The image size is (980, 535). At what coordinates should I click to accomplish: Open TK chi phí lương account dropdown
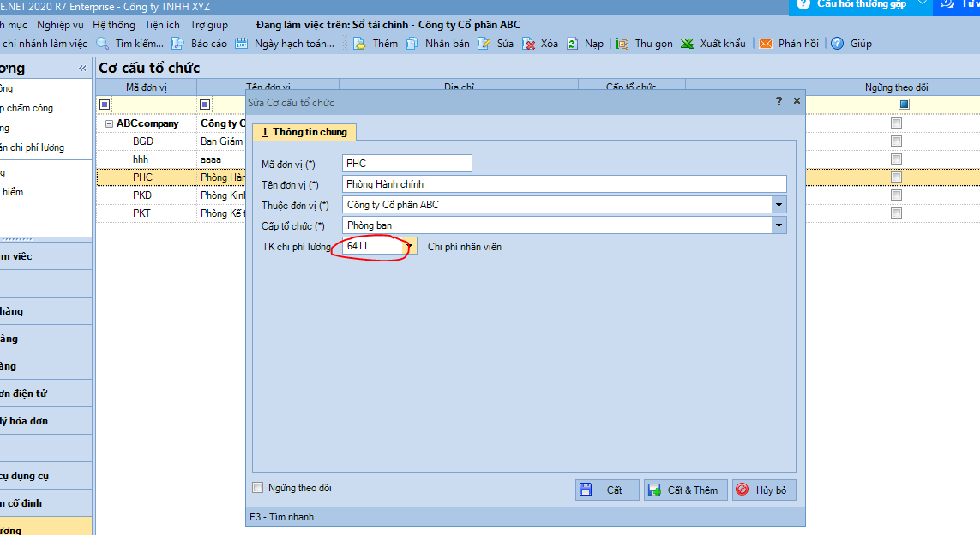(410, 247)
